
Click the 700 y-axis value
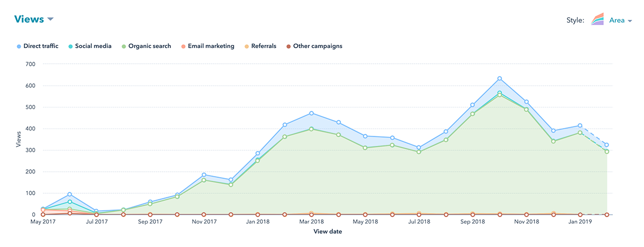pyautogui.click(x=30, y=64)
